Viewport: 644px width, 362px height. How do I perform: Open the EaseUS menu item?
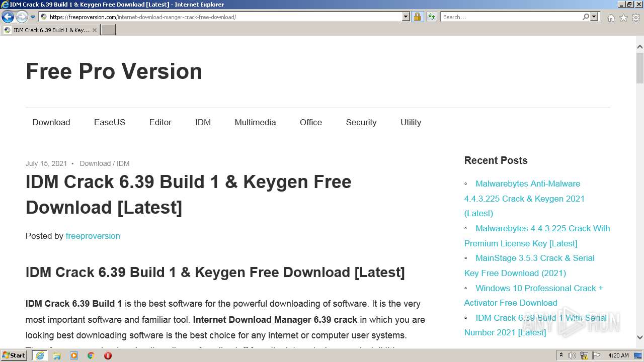[110, 122]
